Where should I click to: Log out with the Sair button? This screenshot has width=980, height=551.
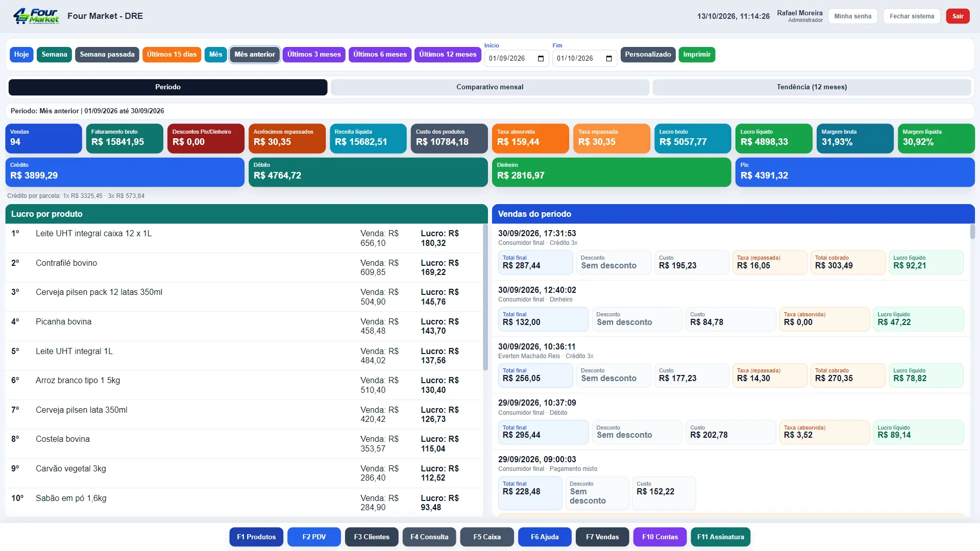[x=958, y=16]
